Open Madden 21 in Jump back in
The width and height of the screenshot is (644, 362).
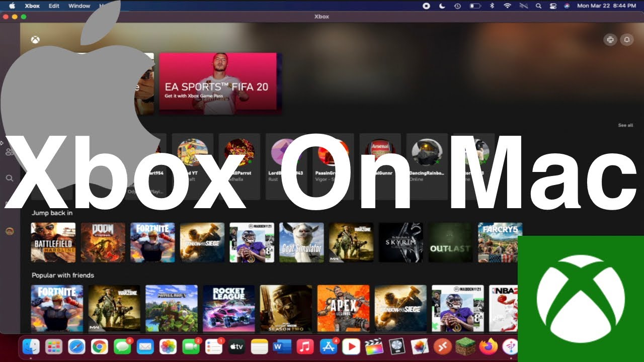point(252,242)
